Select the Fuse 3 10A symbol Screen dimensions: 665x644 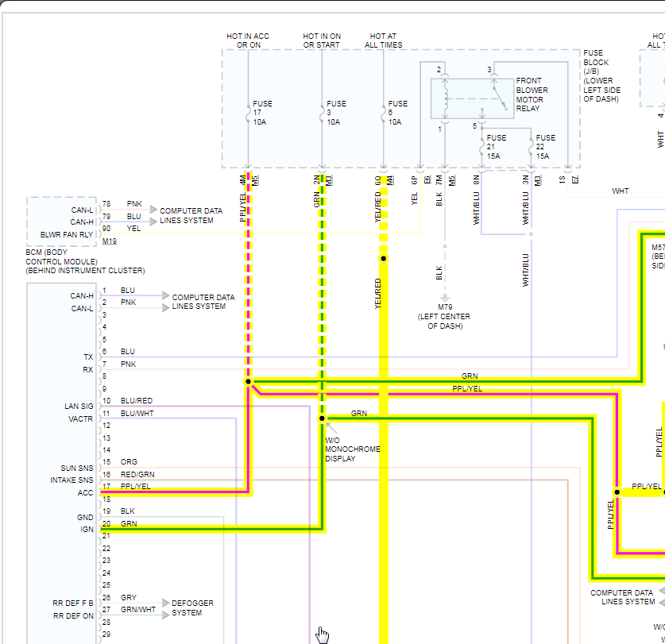tap(322, 114)
